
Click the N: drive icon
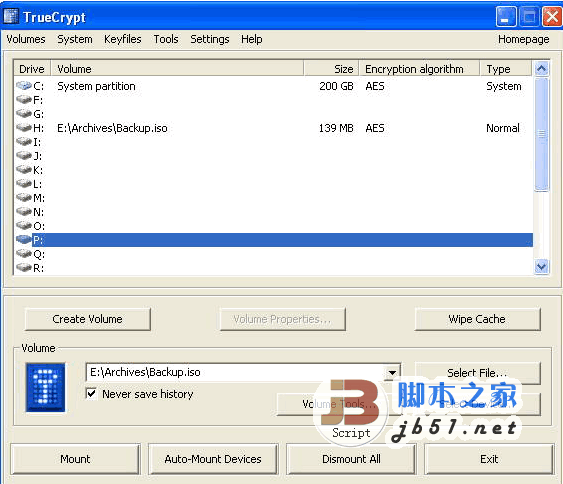tap(24, 211)
